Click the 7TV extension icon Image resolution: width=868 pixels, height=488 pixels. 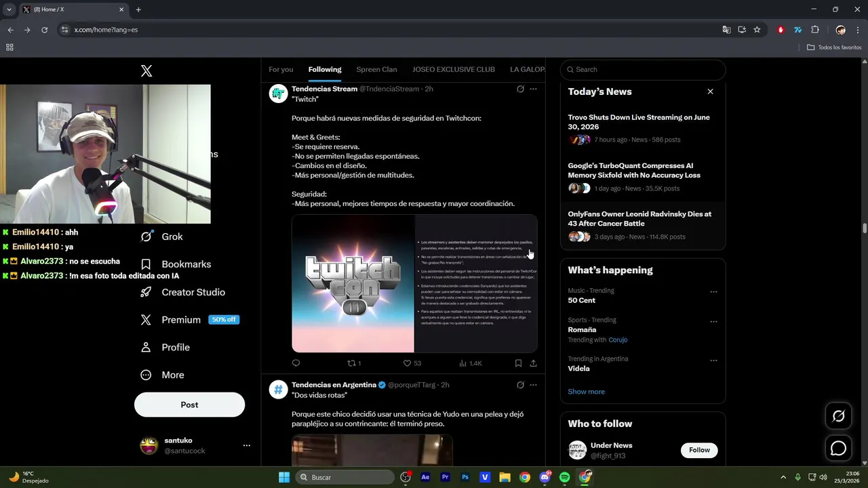[797, 30]
